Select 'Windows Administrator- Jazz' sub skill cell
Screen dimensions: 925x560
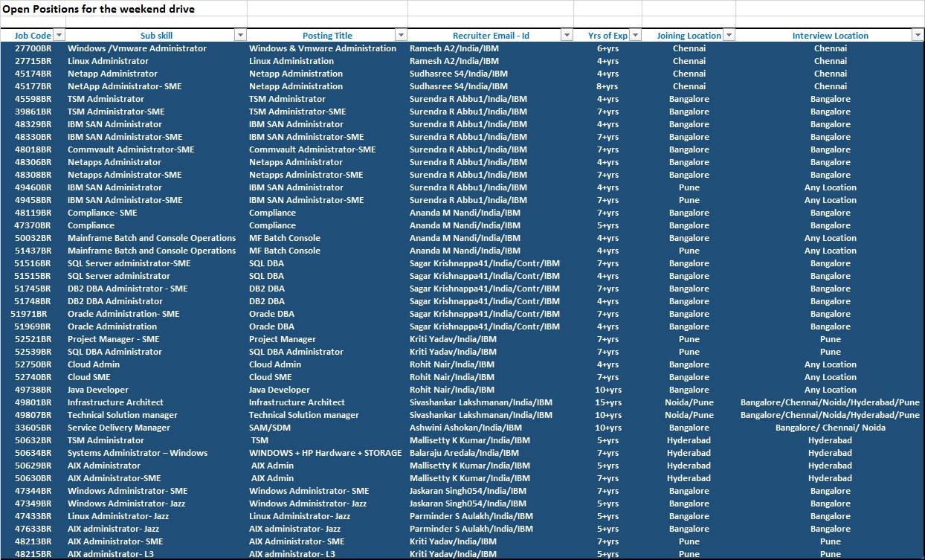pyautogui.click(x=126, y=503)
